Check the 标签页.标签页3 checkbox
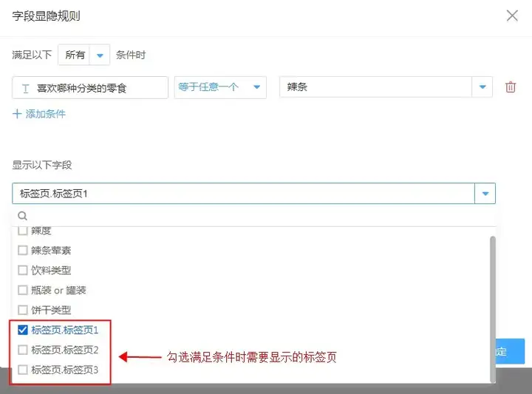Viewport: 532px width, 394px height. click(22, 370)
